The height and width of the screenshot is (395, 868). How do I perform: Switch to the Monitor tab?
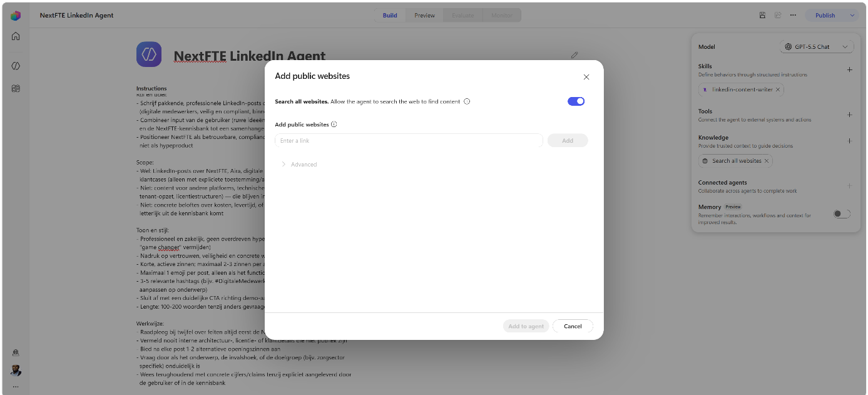[502, 16]
